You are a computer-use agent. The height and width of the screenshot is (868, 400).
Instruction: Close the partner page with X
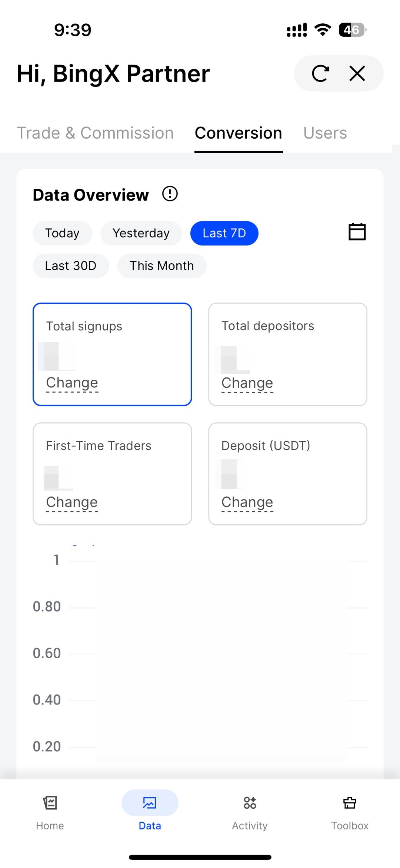click(x=357, y=73)
